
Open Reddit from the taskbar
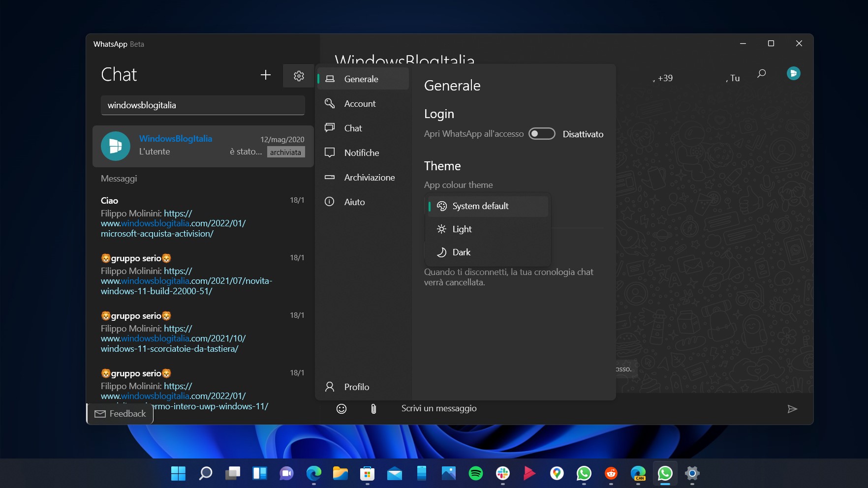pos(611,474)
